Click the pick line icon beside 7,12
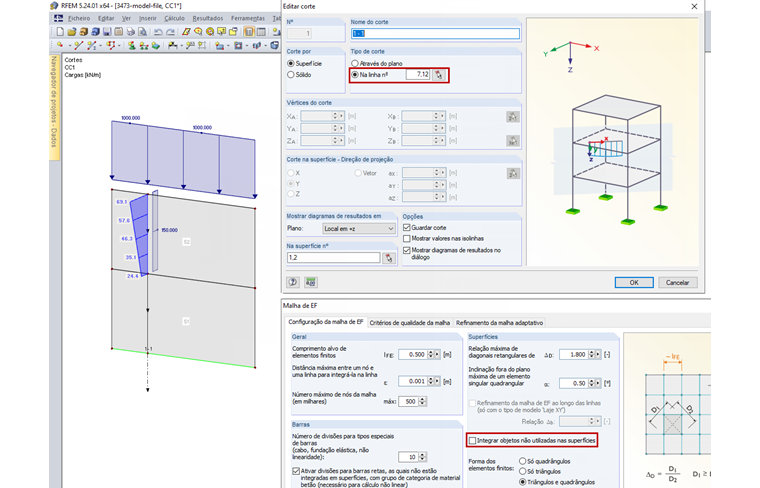Screen dimensions: 760x488 [439, 75]
